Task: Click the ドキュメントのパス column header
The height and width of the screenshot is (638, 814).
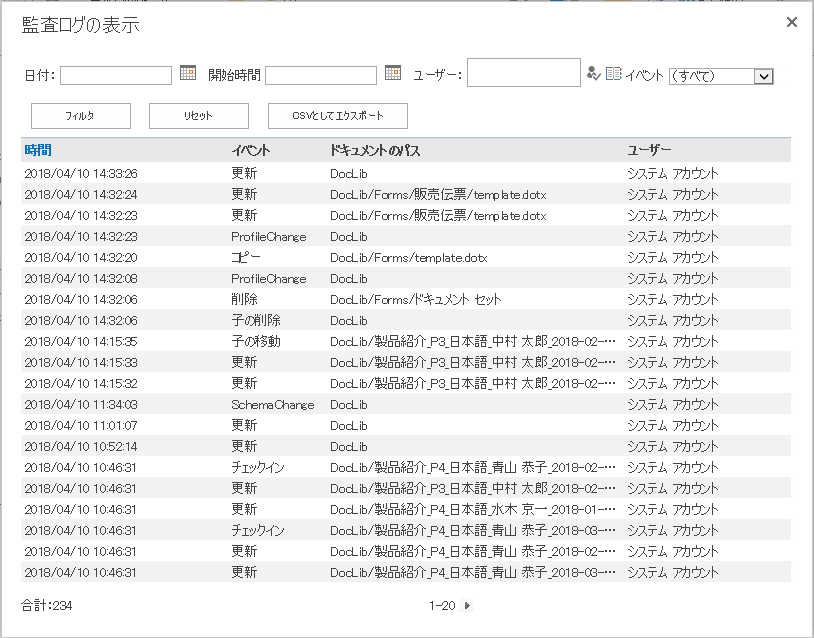Action: pyautogui.click(x=375, y=151)
